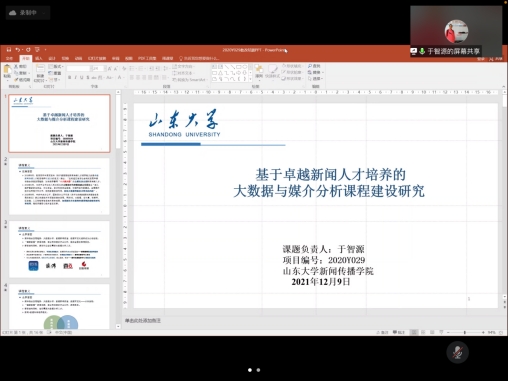Image resolution: width=508 pixels, height=381 pixels.
Task: Open the File tab
Action: pos(9,58)
